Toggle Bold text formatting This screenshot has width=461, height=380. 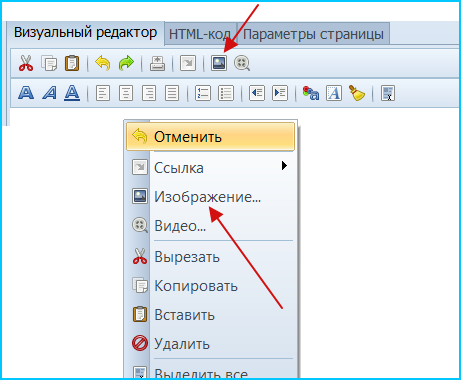pyautogui.click(x=26, y=93)
